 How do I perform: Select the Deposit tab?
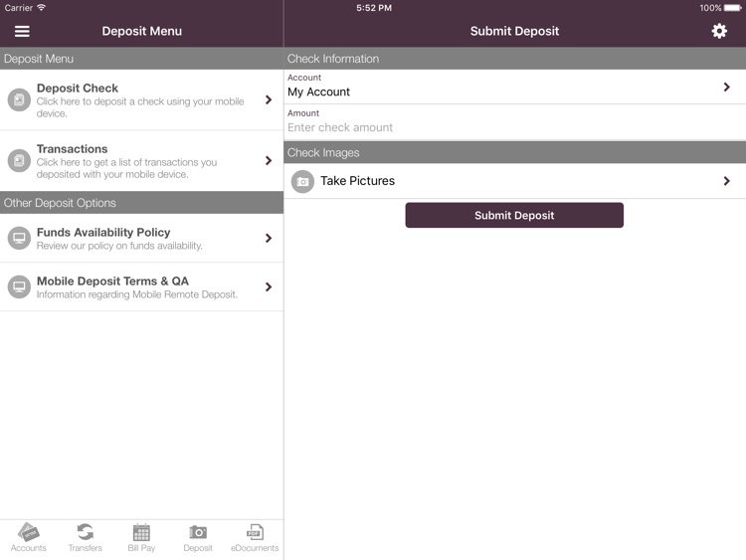click(x=198, y=538)
